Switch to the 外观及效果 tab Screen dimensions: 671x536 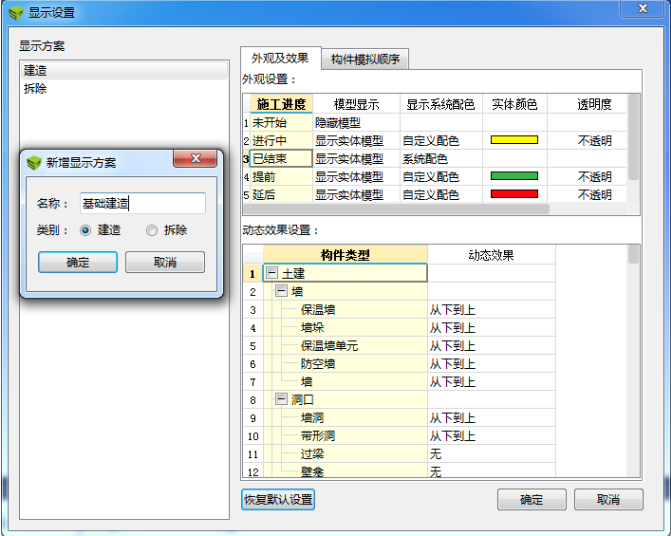280,58
